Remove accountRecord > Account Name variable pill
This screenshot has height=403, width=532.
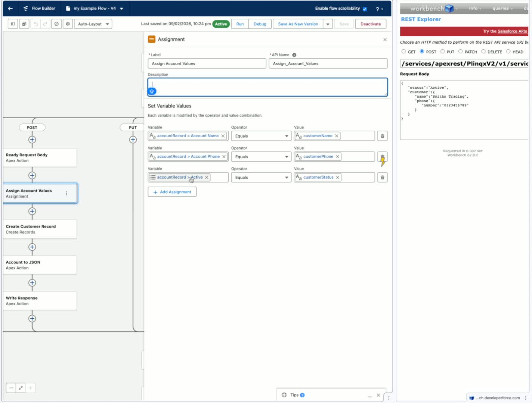tap(223, 136)
